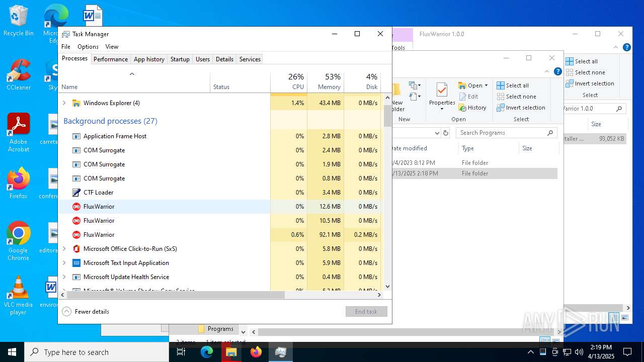The height and width of the screenshot is (362, 644).
Task: Click Invert selection in the Programs window
Action: point(521,108)
